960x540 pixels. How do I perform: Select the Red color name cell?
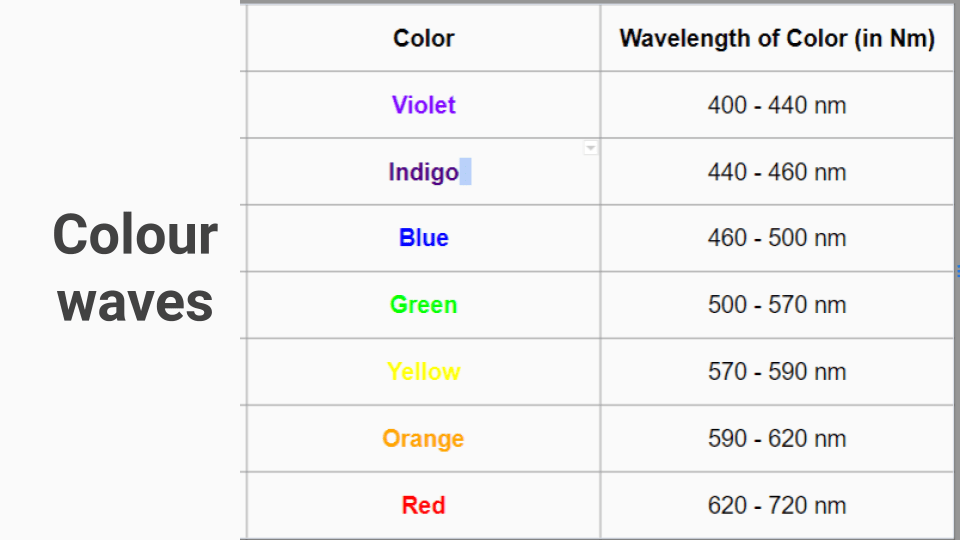(x=423, y=505)
